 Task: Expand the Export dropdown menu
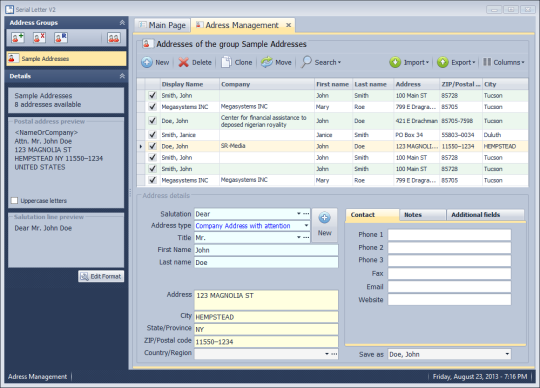tap(474, 62)
